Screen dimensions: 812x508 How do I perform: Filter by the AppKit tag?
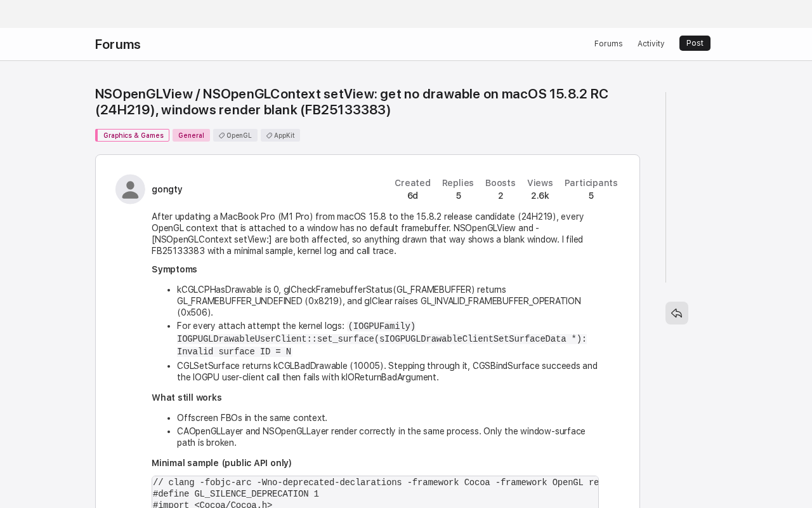[x=280, y=135]
